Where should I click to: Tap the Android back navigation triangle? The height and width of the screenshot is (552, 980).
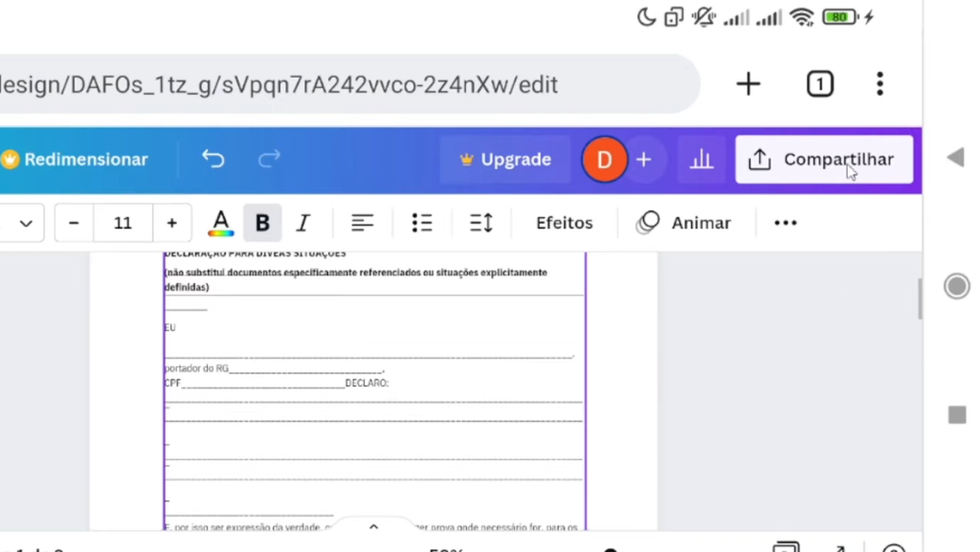click(956, 157)
